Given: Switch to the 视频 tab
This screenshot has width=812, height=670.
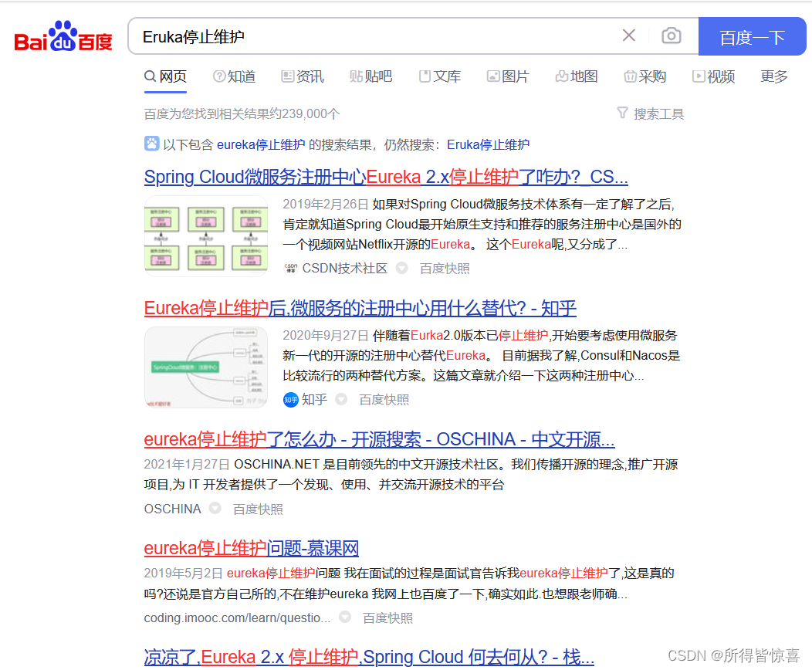Looking at the screenshot, I should click(713, 76).
